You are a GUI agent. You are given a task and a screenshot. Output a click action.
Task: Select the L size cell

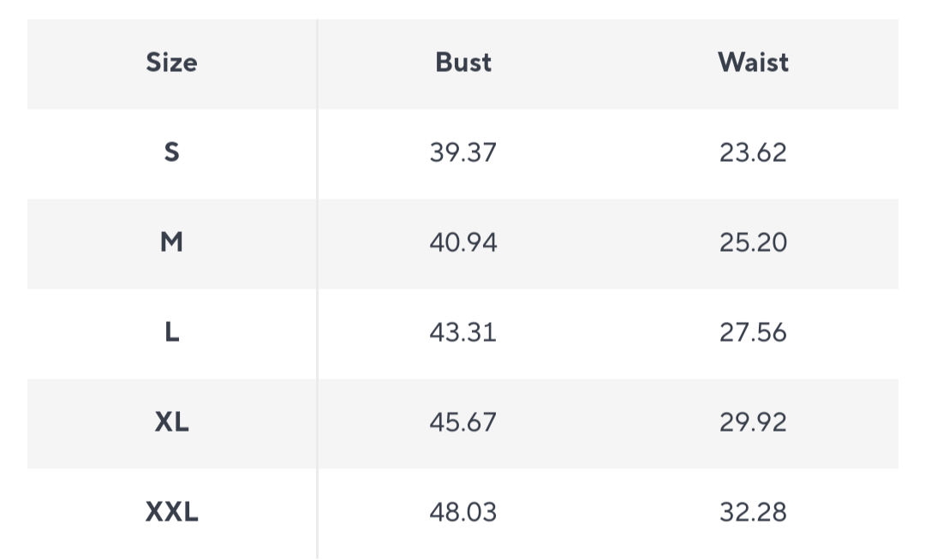pyautogui.click(x=171, y=332)
